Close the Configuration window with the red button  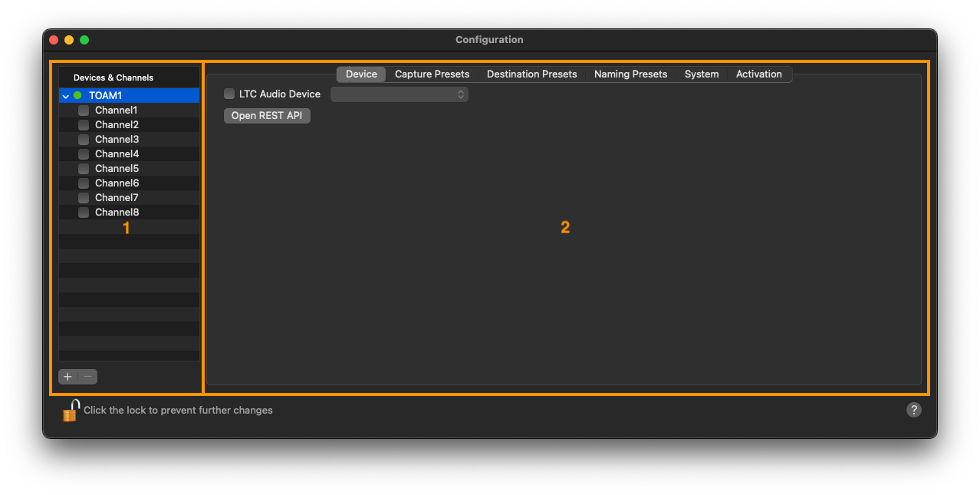click(54, 40)
